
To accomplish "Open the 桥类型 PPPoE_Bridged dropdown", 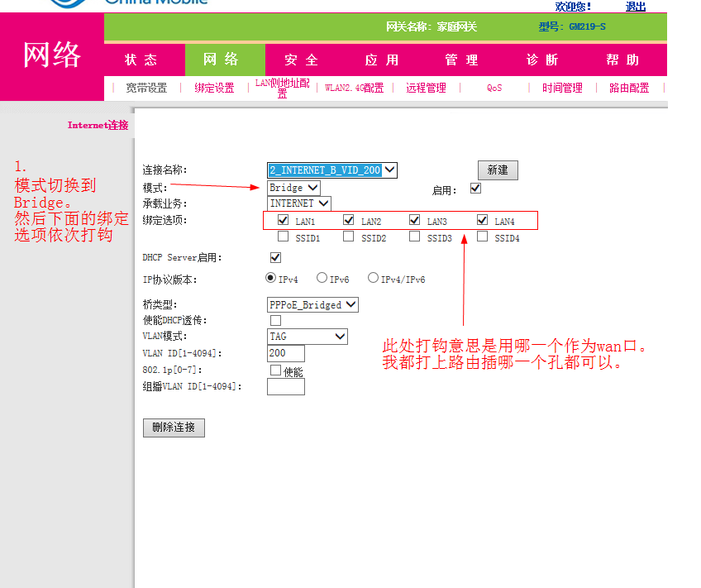I will click(312, 305).
